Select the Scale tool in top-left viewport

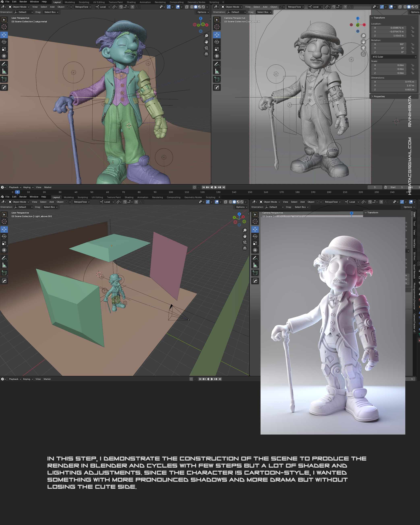pos(4,49)
